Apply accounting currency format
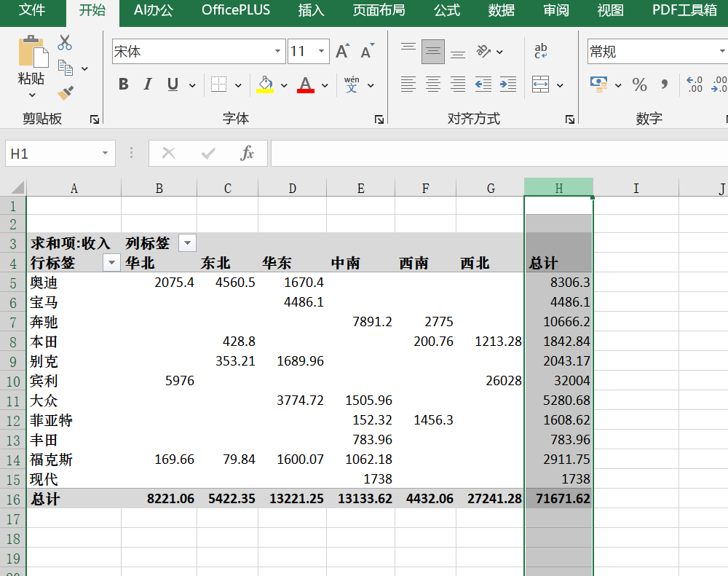 [x=599, y=84]
